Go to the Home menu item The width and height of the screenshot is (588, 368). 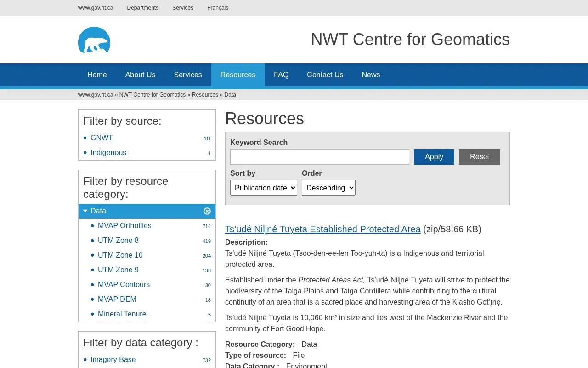[x=97, y=75]
